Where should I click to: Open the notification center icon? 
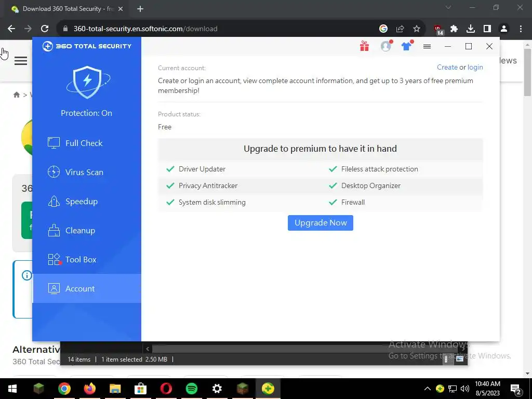coord(515,389)
